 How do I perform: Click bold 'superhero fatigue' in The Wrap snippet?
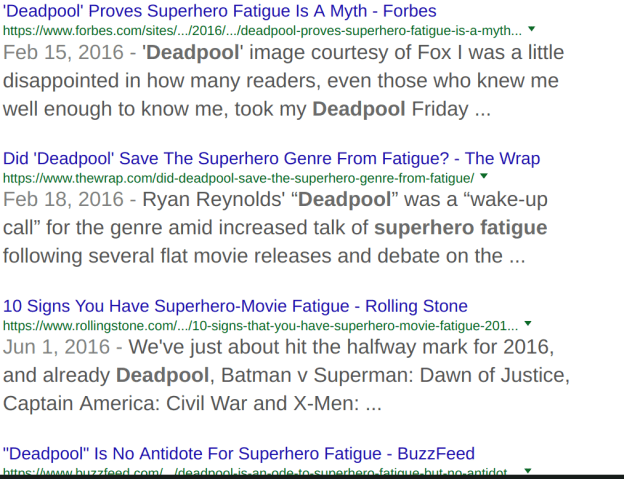click(461, 228)
